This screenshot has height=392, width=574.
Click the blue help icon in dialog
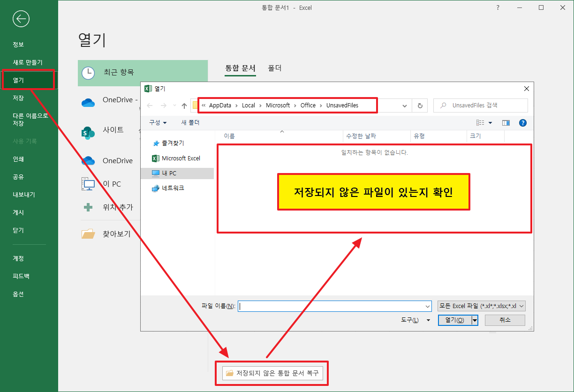click(x=523, y=123)
